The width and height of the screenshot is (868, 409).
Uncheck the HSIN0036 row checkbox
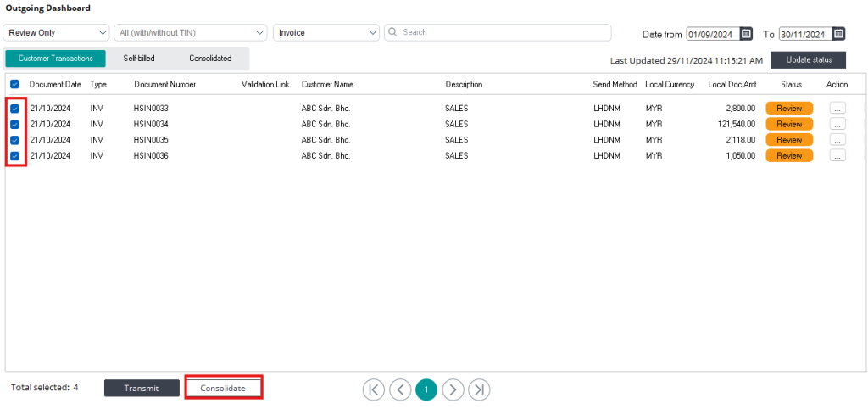(15, 156)
